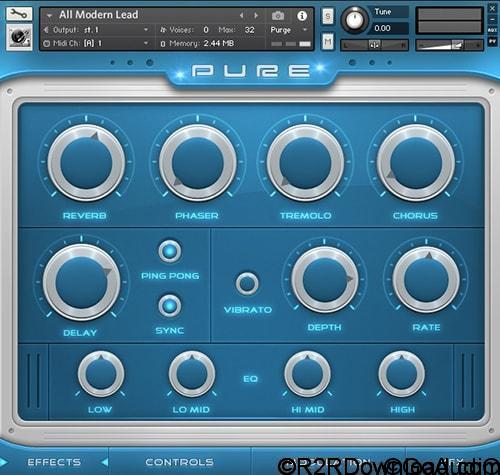Click the Phaser knob
This screenshot has height=475, width=500.
coord(198,163)
